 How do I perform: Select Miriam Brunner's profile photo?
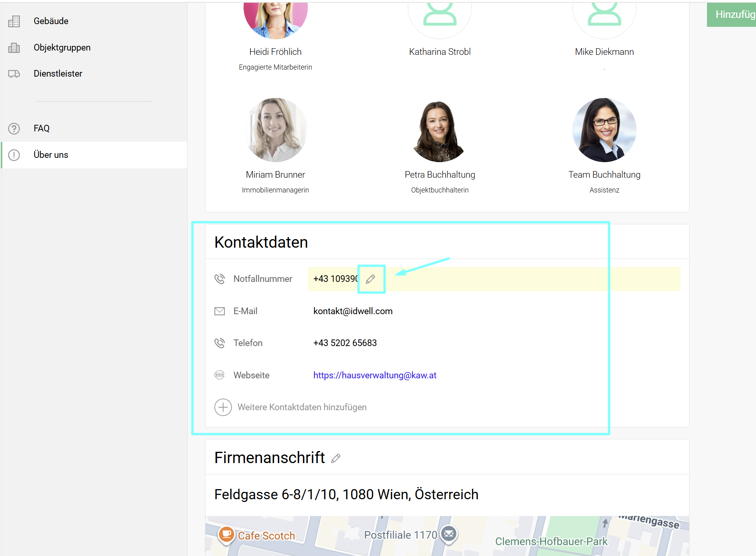[275, 130]
